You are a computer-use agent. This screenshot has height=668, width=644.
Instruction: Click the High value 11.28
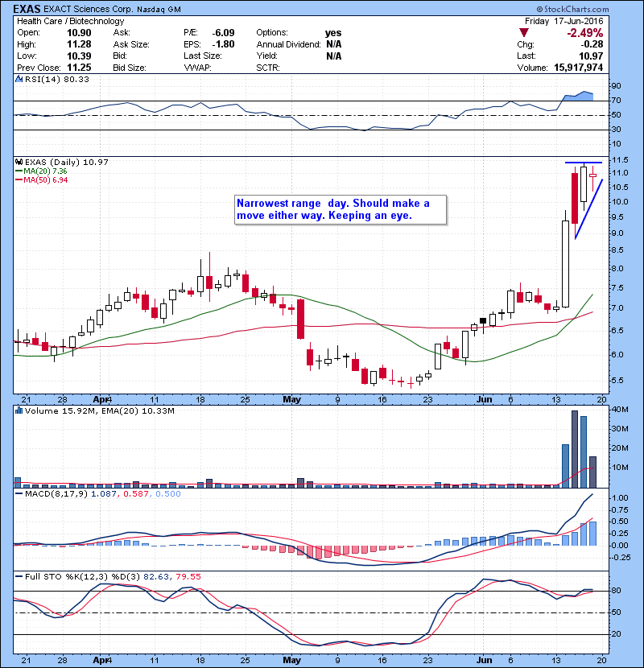coord(79,44)
